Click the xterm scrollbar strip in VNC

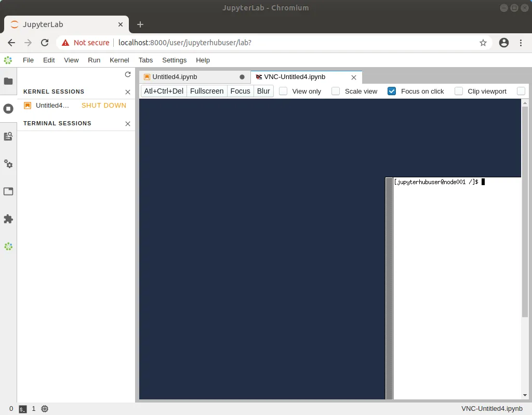[389, 288]
